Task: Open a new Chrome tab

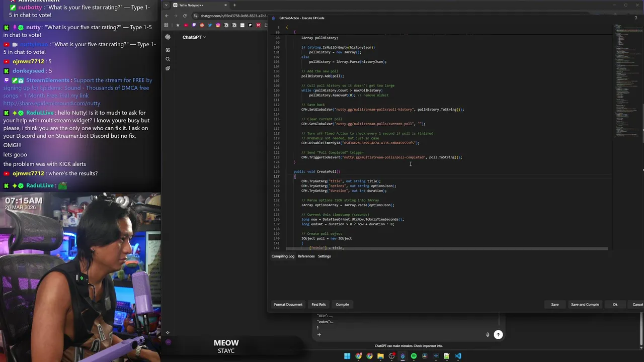Action: coord(234,5)
